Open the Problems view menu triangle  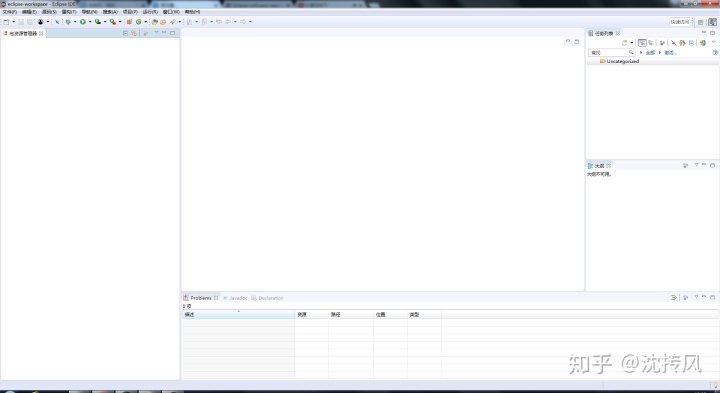click(x=696, y=297)
